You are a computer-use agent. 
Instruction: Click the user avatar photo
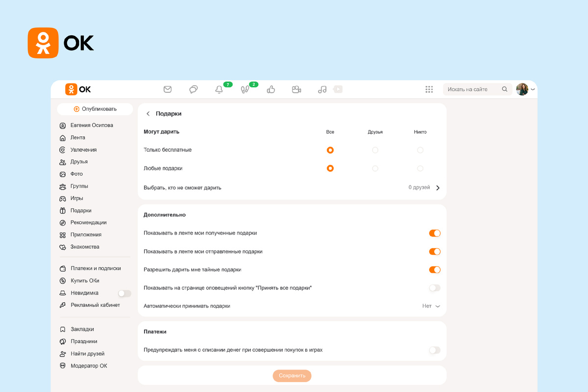pos(522,89)
